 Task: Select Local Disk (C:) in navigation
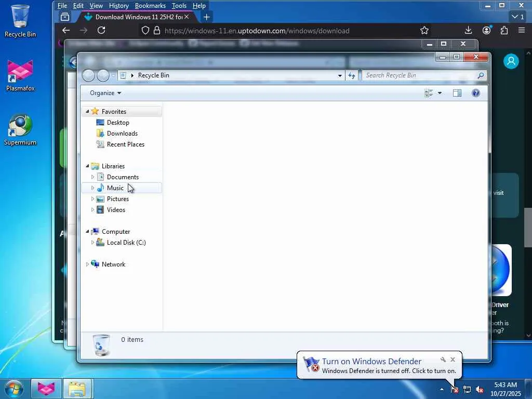coord(126,242)
